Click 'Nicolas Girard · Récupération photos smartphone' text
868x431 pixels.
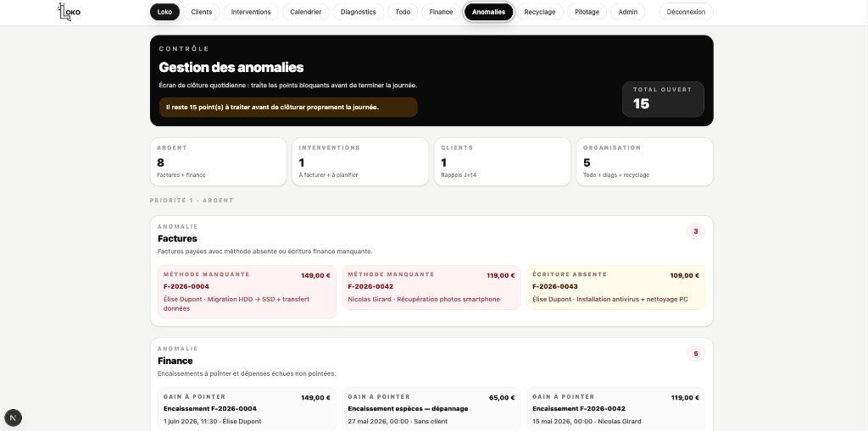pos(424,299)
